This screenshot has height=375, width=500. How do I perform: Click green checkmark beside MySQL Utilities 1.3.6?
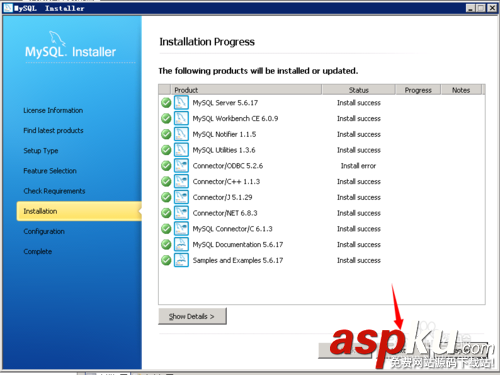pyautogui.click(x=166, y=150)
